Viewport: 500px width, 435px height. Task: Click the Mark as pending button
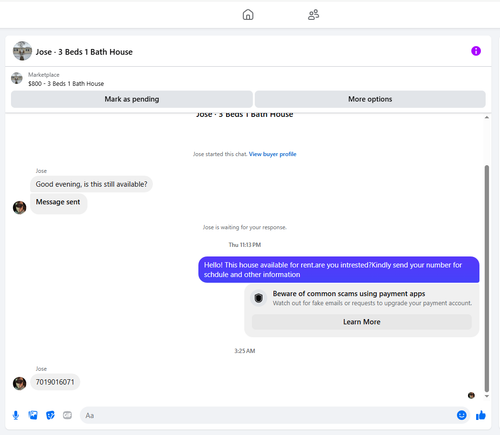pyautogui.click(x=132, y=99)
